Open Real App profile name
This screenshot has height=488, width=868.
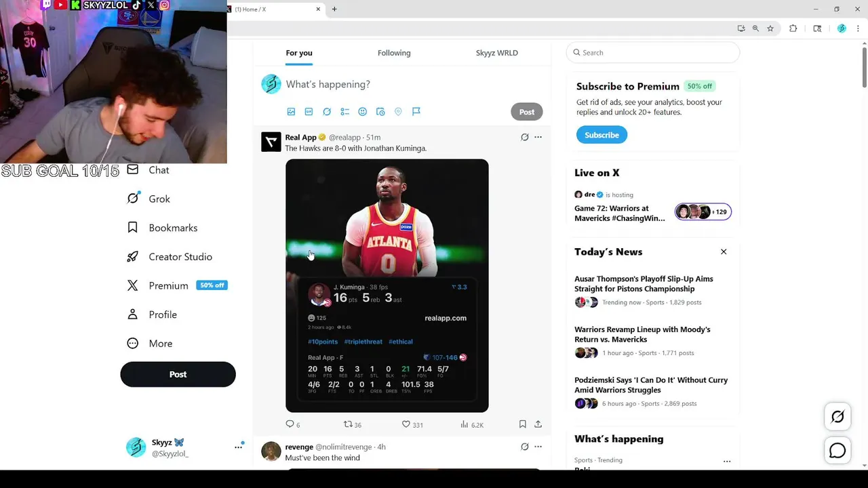[x=300, y=138]
